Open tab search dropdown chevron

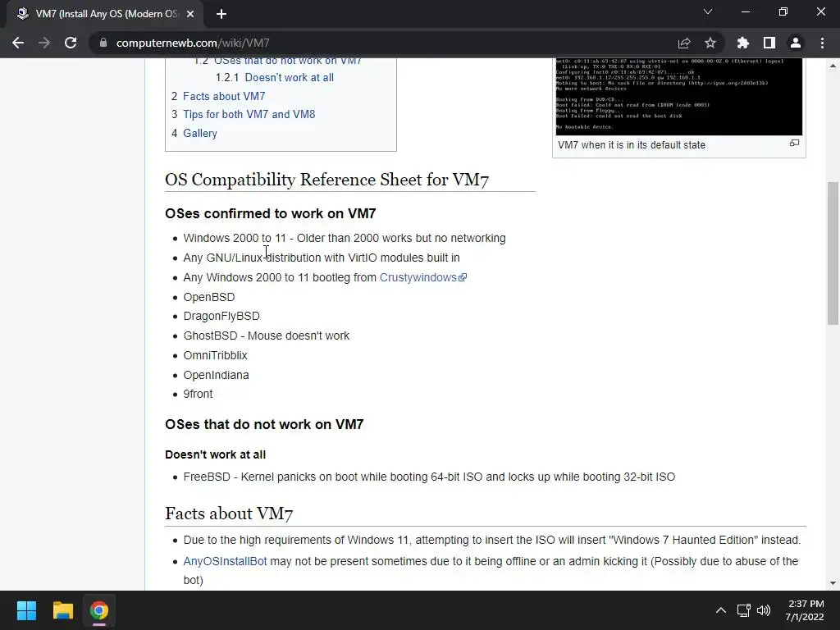tap(708, 11)
